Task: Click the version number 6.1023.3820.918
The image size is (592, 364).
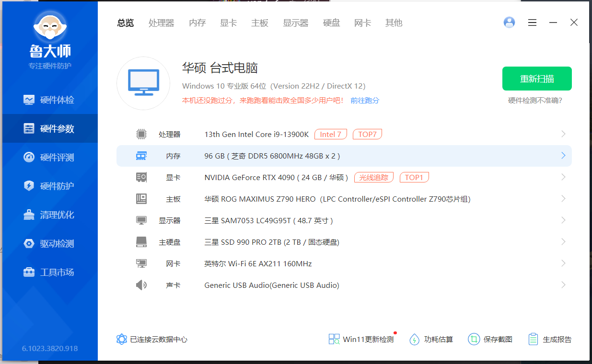Action: (x=50, y=349)
